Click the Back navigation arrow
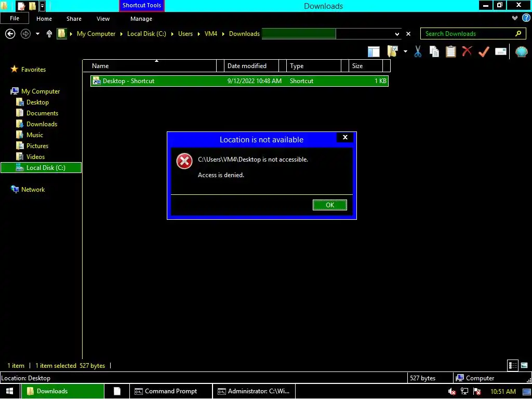The height and width of the screenshot is (399, 532). (10, 34)
